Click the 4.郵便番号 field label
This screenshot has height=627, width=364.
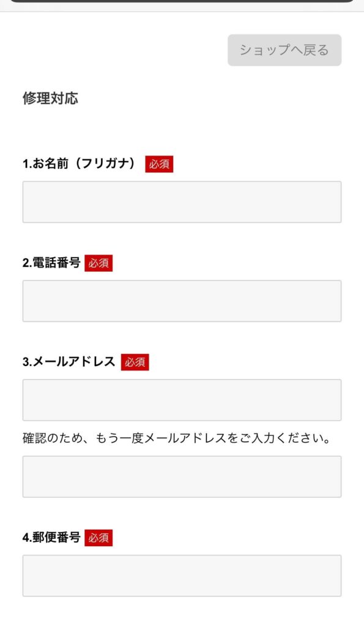[51, 538]
